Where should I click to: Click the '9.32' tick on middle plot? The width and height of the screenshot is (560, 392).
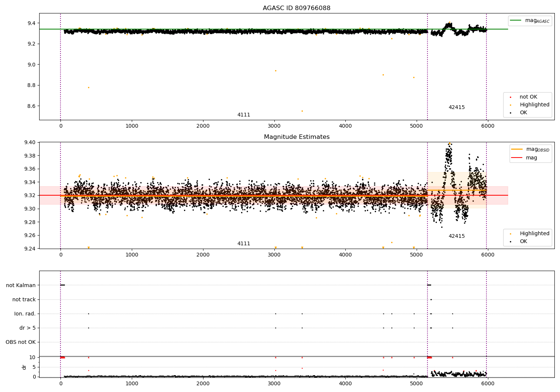30,195
